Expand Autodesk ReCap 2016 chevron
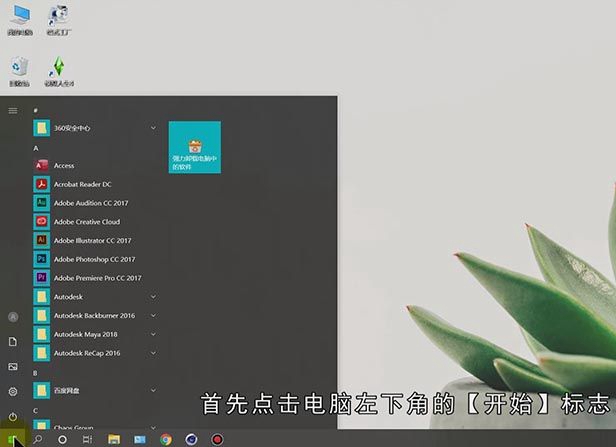This screenshot has height=447, width=616. click(153, 353)
